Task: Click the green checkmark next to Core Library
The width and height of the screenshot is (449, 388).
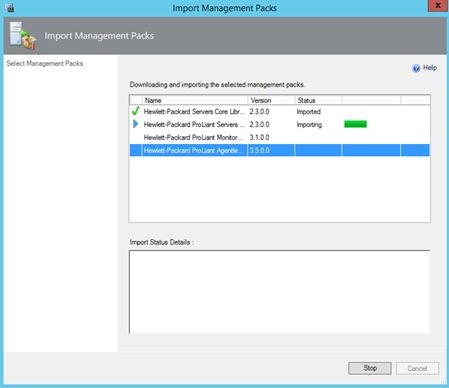Action: point(135,111)
